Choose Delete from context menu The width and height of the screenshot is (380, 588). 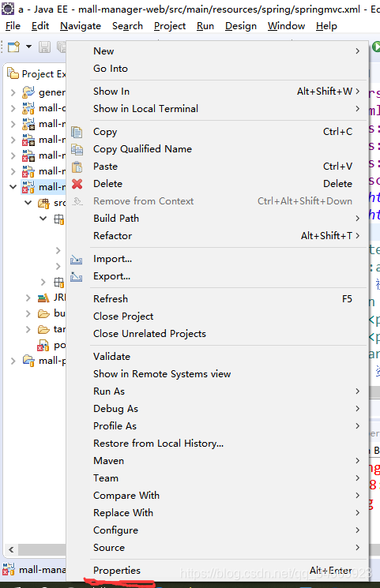[x=217, y=183]
